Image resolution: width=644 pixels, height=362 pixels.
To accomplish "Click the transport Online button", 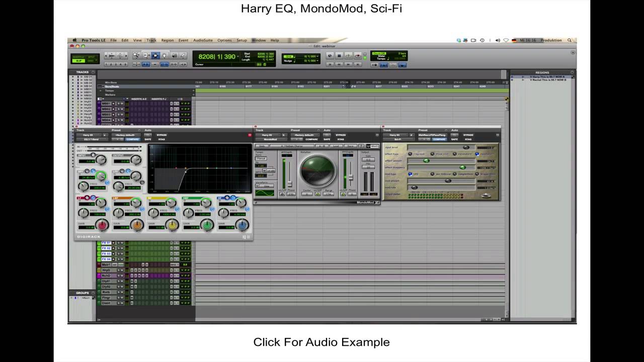I will point(330,56).
